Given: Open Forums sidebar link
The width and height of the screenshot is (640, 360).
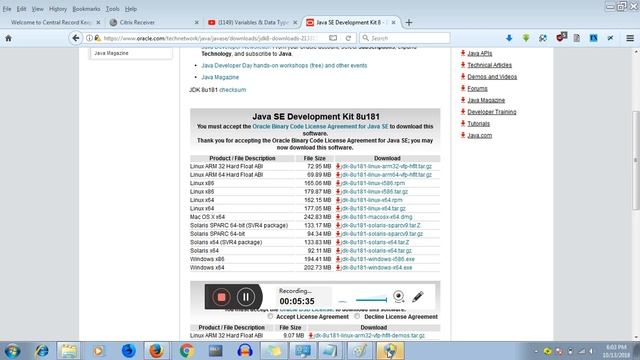Looking at the screenshot, I should tap(477, 89).
